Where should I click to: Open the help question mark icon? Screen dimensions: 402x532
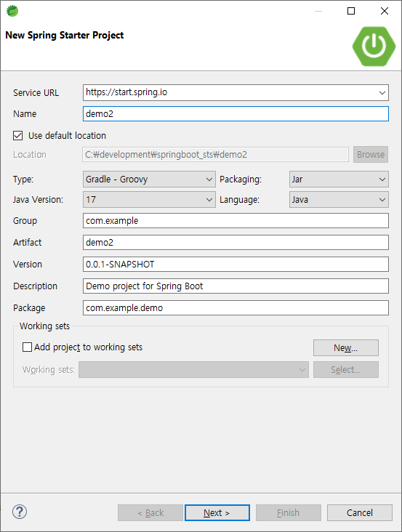pos(20,512)
